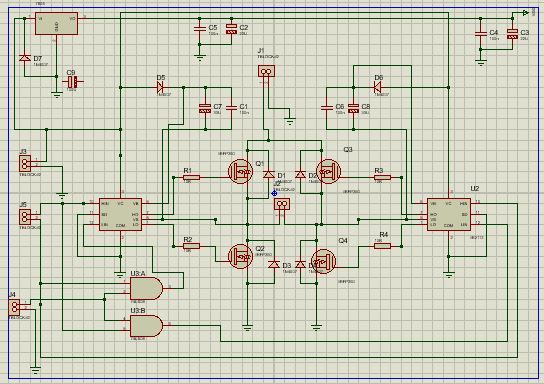Select the J3 terminal connector

pos(25,163)
